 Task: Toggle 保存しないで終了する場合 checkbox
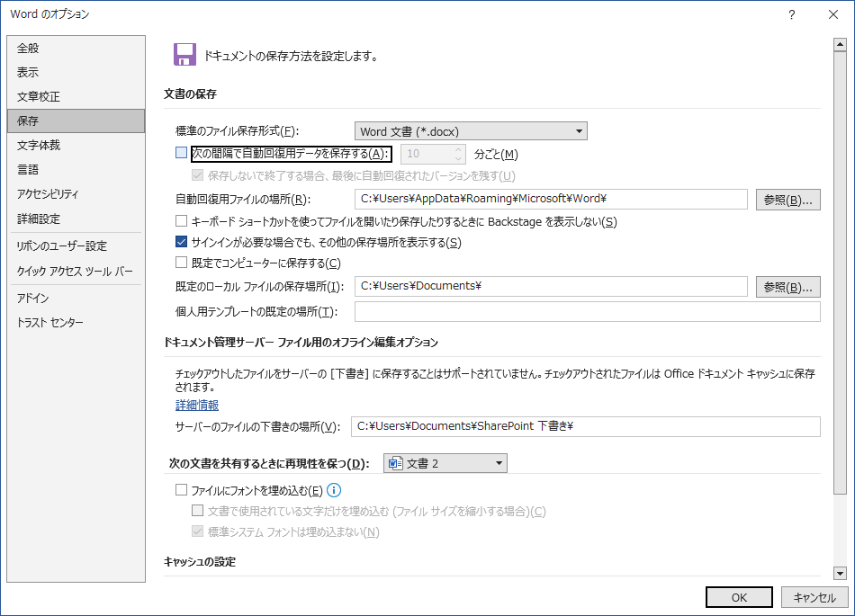point(197,175)
